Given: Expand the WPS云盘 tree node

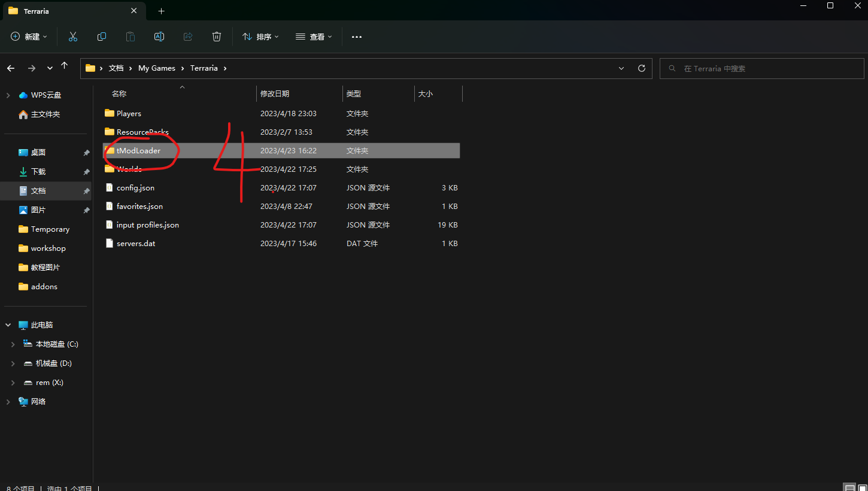Looking at the screenshot, I should point(8,95).
